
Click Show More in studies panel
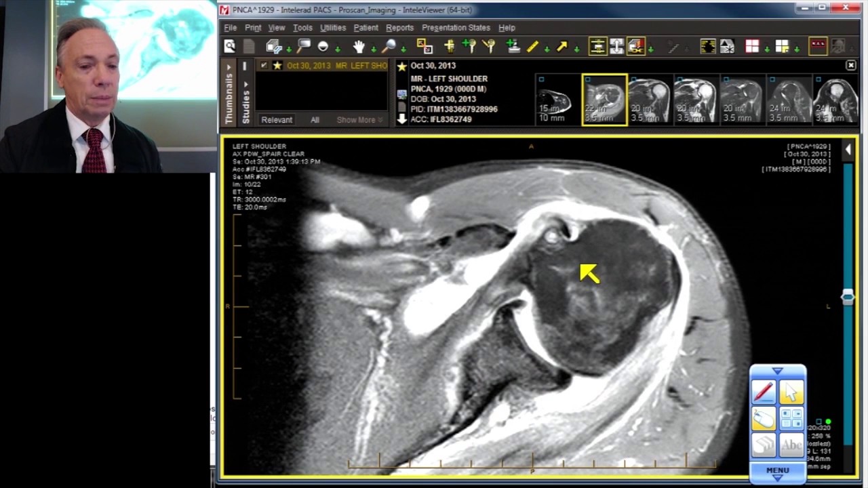[x=359, y=120]
